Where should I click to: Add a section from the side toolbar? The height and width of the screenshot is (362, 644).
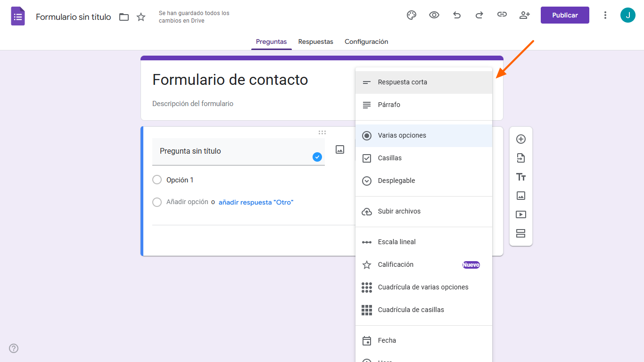(x=521, y=233)
